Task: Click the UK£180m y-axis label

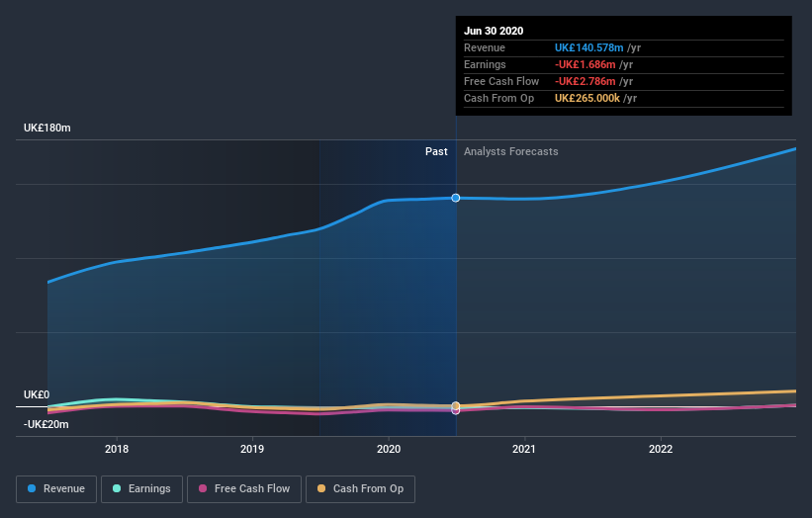Action: pos(47,128)
